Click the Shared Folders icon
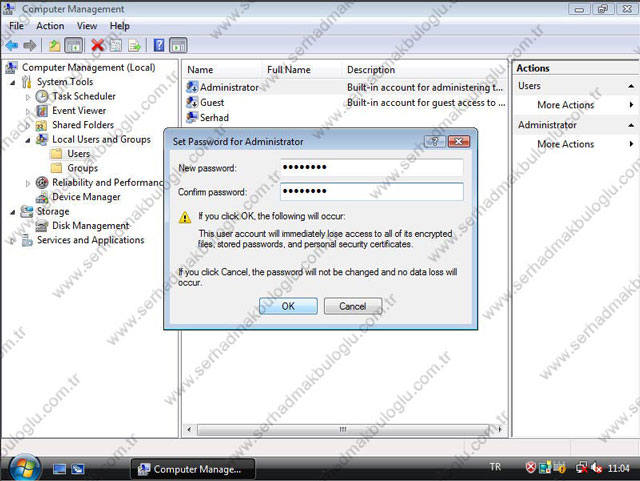 click(41, 125)
